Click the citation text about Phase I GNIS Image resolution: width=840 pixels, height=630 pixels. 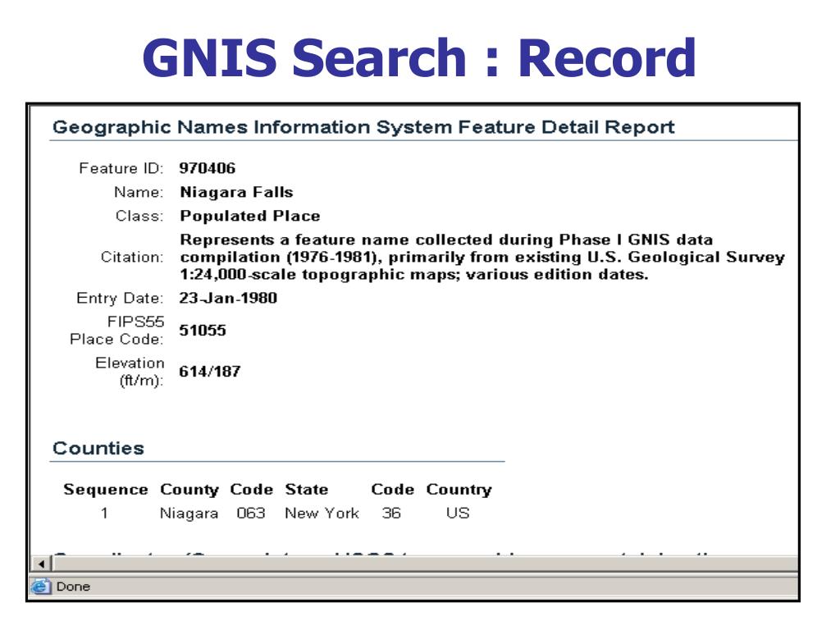[482, 257]
